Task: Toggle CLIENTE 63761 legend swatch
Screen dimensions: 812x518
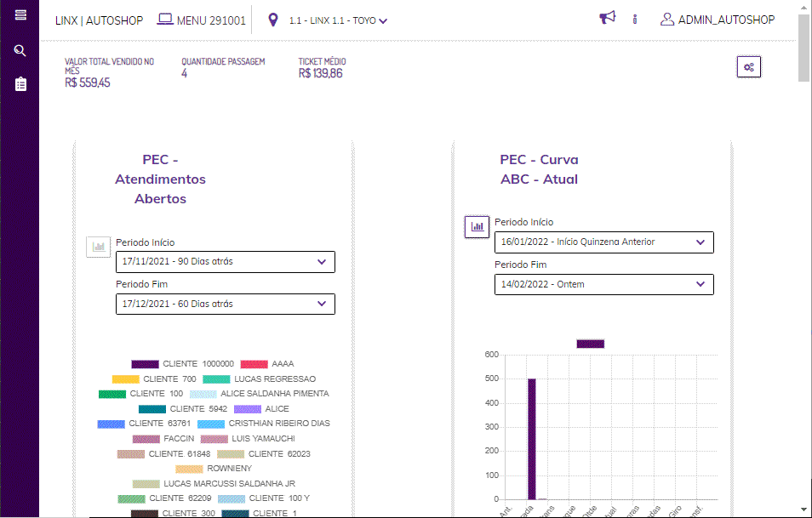Action: point(112,424)
